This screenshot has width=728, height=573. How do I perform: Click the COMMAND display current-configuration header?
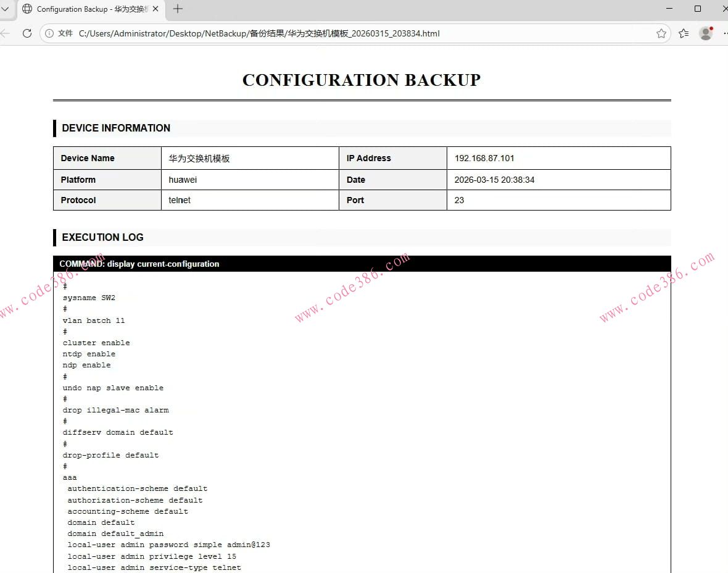pos(139,264)
